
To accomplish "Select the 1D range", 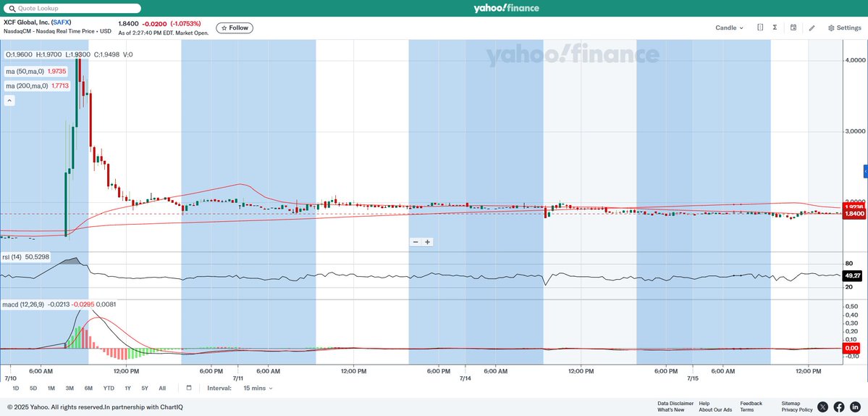I will pos(15,388).
